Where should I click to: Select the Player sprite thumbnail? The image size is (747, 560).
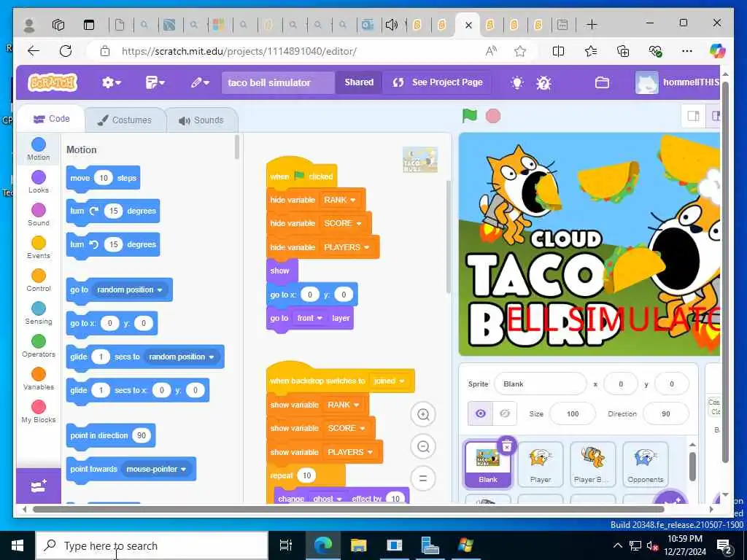coord(541,464)
